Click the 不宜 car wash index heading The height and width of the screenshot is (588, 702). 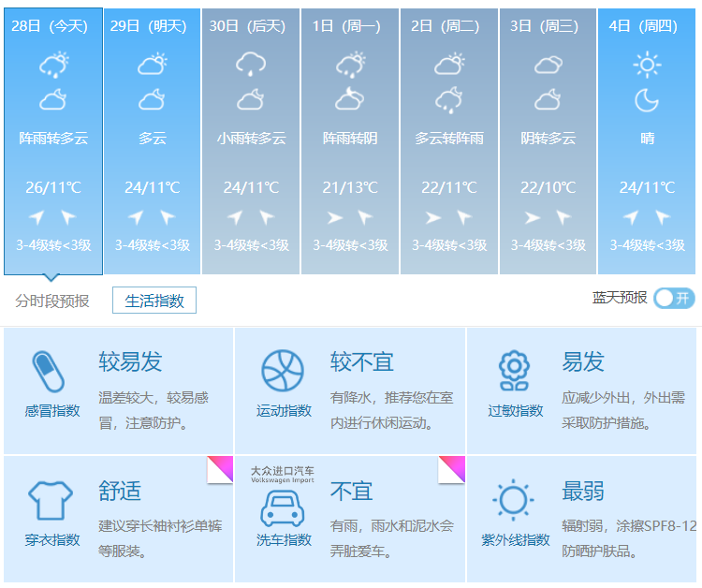click(351, 491)
